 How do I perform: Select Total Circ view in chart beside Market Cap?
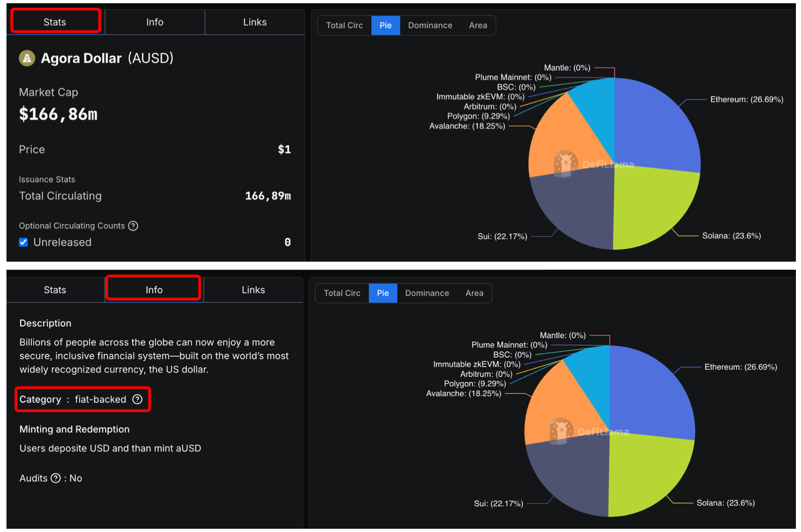coord(344,25)
